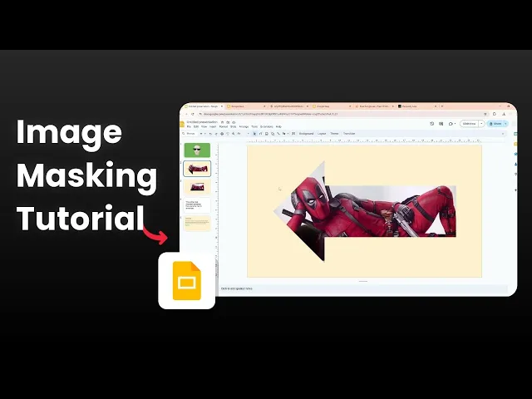
Task: Click the Move to folder icon
Action: click(x=228, y=122)
